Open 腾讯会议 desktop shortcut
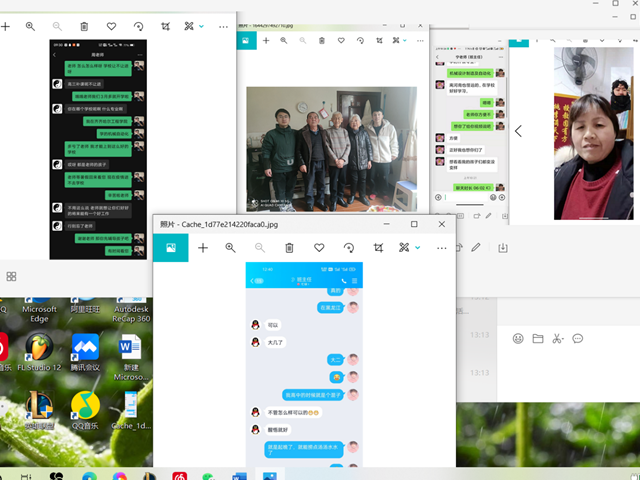Viewport: 640px width, 480px height. tap(85, 352)
